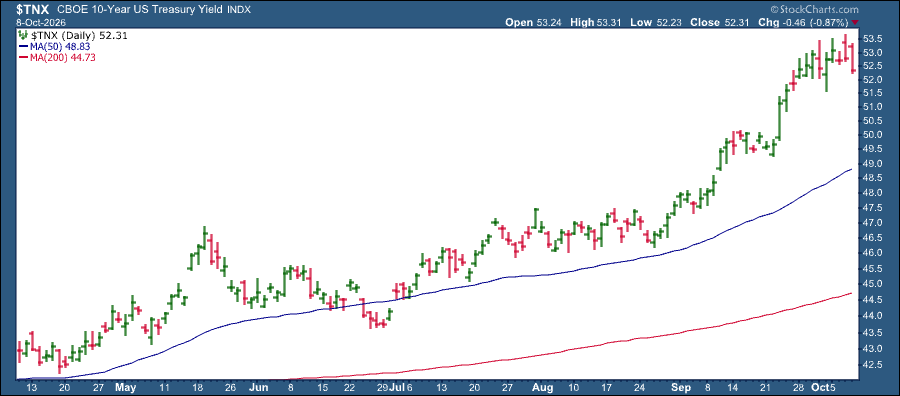
Task: Click the 47.0 price axis label
Action: click(872, 223)
